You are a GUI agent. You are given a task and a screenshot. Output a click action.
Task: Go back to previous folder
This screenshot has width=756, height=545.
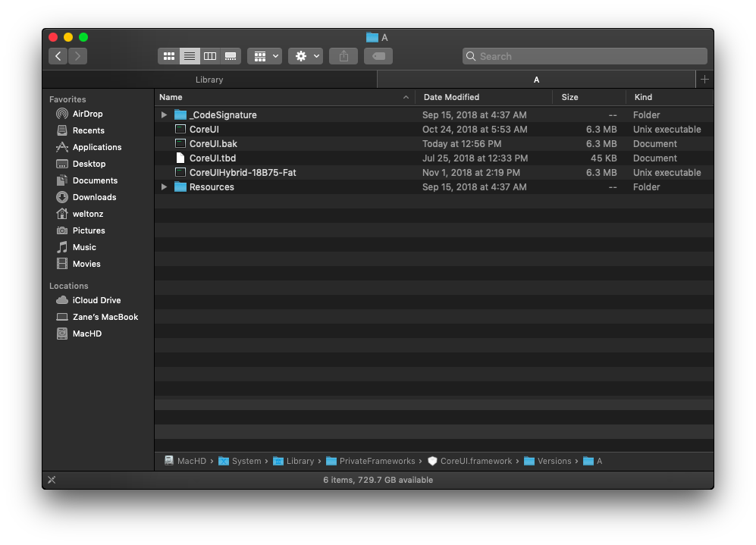point(58,56)
